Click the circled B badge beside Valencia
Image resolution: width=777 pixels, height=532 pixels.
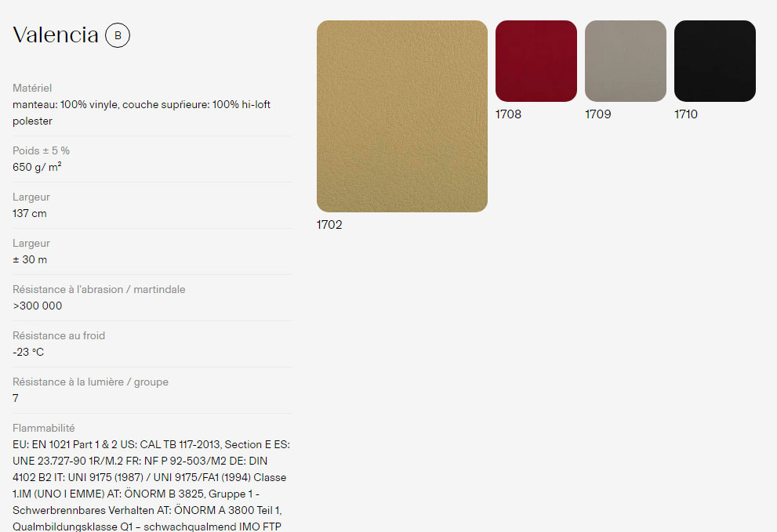click(118, 35)
